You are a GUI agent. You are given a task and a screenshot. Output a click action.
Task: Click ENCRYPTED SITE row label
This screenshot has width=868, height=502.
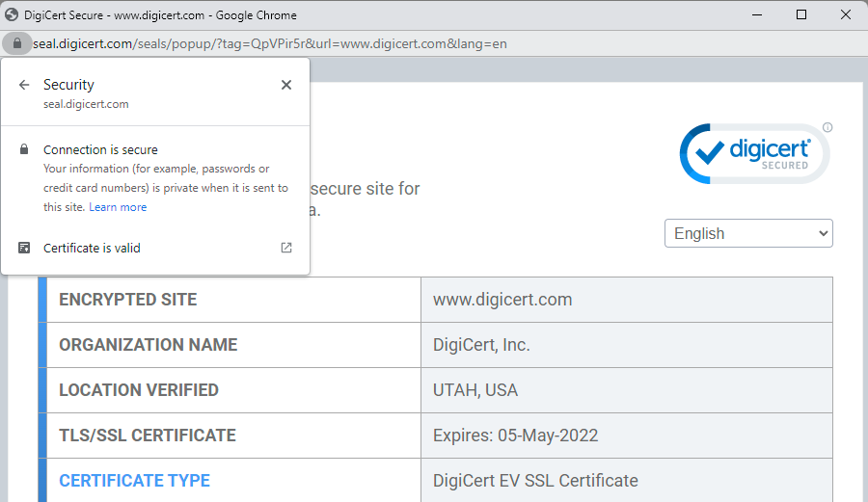(128, 299)
